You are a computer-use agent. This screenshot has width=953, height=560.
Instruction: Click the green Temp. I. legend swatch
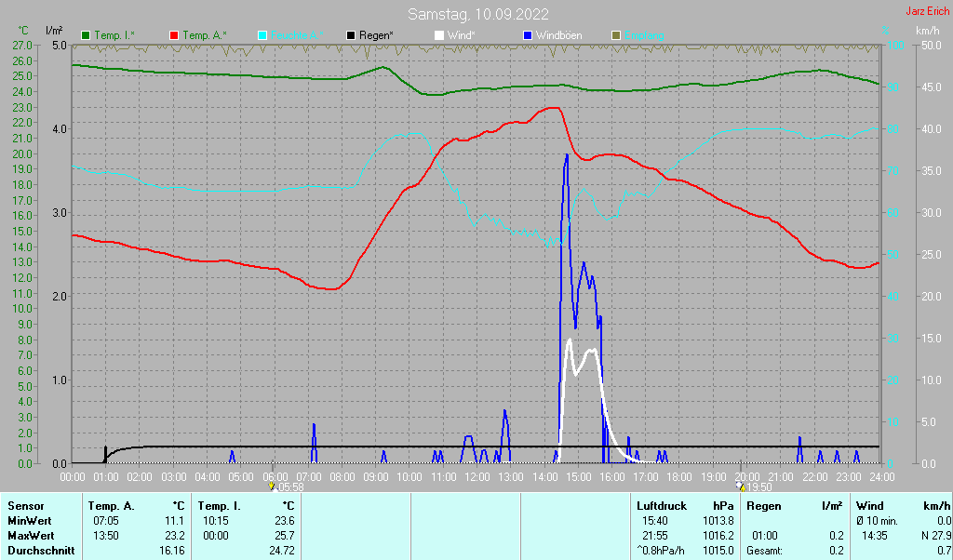pyautogui.click(x=86, y=36)
